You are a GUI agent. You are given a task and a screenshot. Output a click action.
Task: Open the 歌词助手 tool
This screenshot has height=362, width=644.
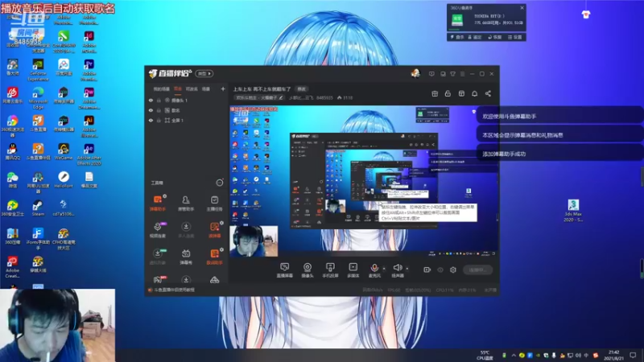[x=214, y=257]
